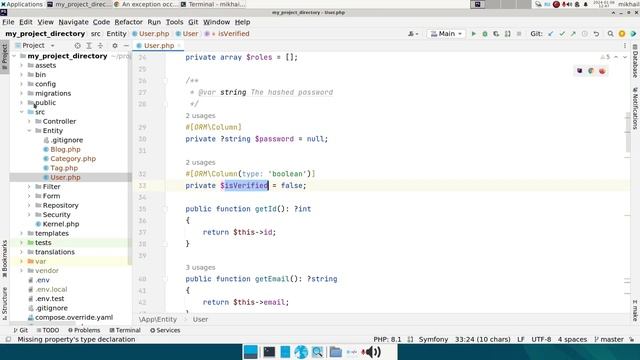Image resolution: width=640 pixels, height=360 pixels.
Task: Open Blog.php in the project tree
Action: [65, 149]
